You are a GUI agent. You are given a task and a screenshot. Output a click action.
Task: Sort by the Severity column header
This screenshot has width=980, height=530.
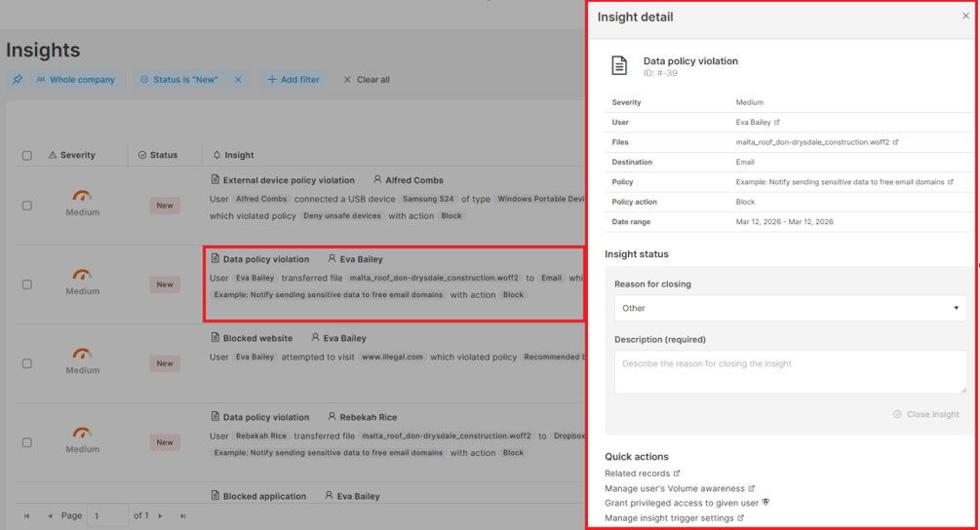72,155
